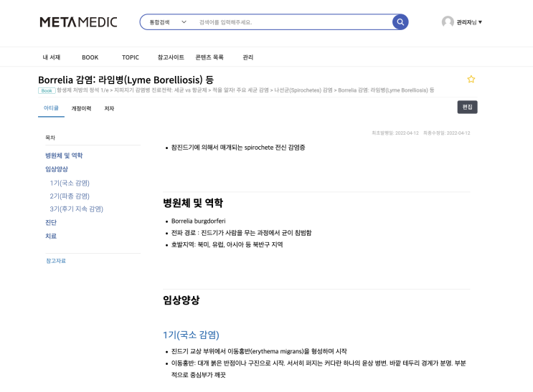
Task: Open the 관리 menu
Action: click(247, 57)
